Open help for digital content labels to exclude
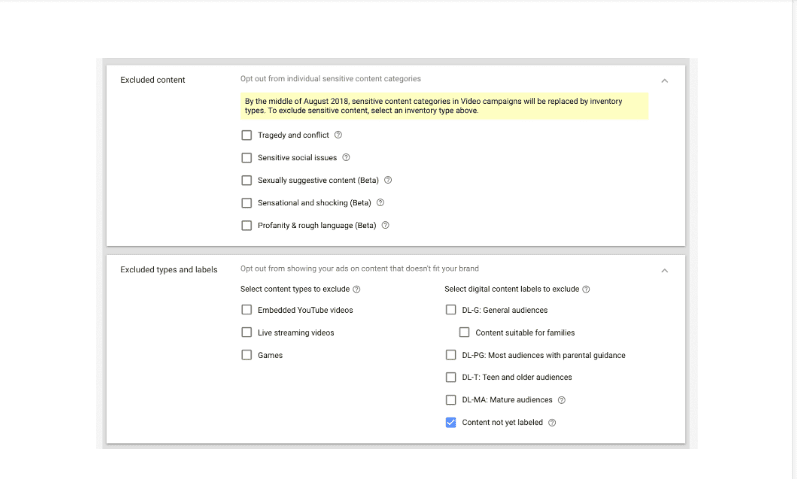 [586, 290]
